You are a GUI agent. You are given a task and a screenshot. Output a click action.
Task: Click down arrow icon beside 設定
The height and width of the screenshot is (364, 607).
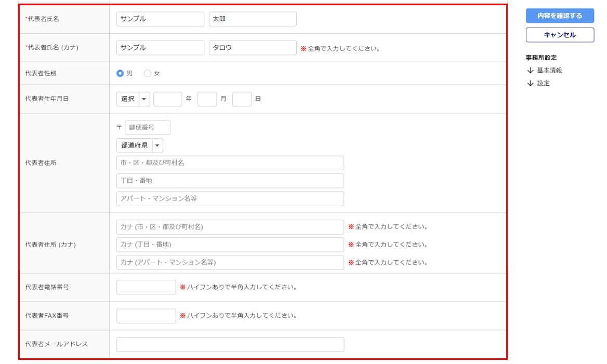tap(531, 84)
